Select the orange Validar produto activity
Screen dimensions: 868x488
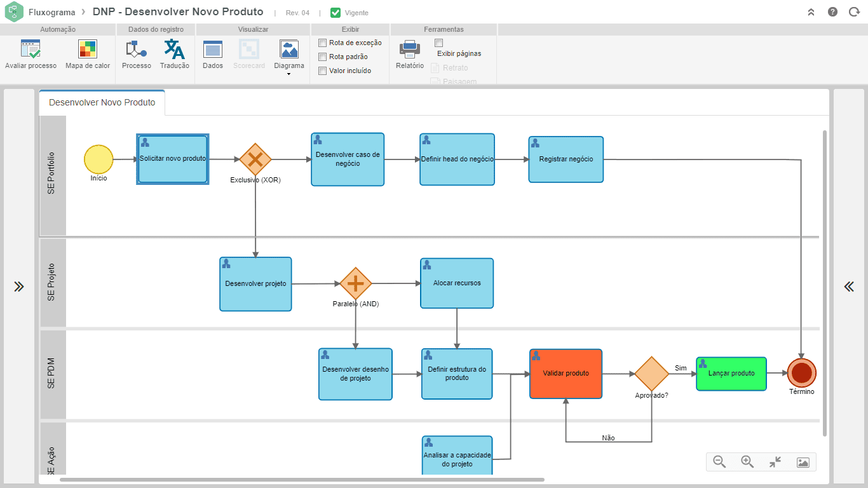[x=566, y=374]
